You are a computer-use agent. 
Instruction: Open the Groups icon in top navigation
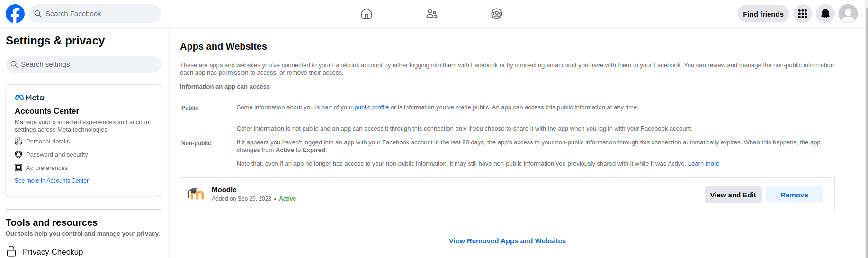497,14
